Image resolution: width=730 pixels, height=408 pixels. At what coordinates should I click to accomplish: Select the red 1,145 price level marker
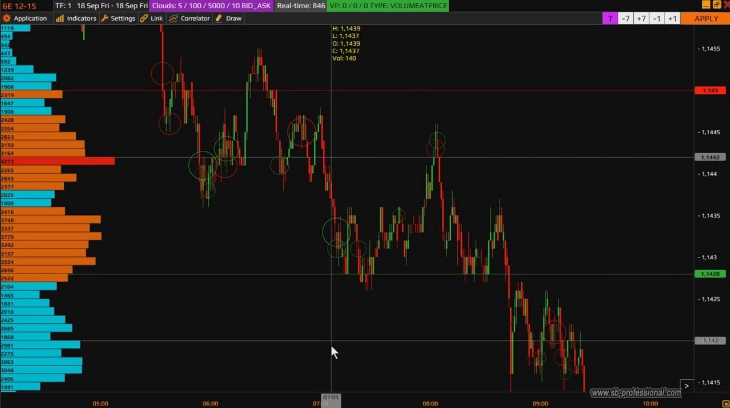pos(709,91)
